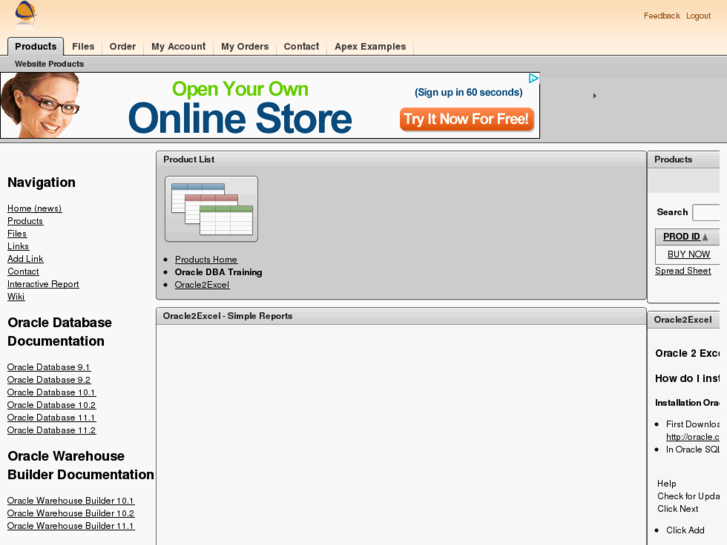Switch to the Products tab

[36, 46]
